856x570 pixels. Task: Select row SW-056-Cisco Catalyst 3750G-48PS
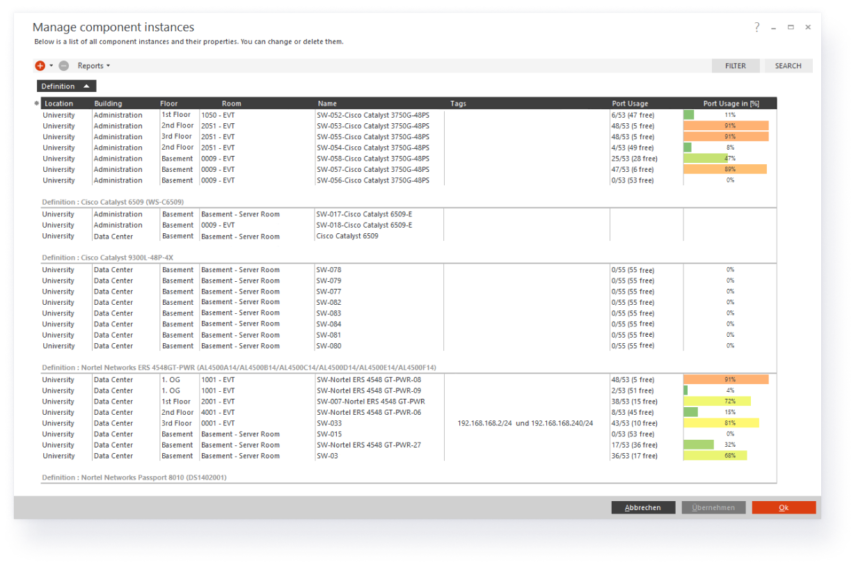(408, 181)
